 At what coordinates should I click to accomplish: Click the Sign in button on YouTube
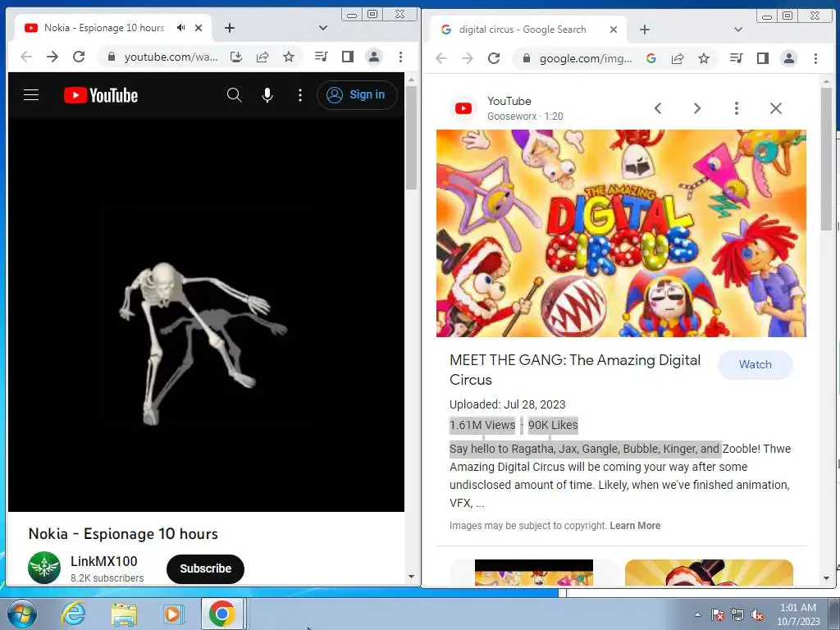[357, 95]
